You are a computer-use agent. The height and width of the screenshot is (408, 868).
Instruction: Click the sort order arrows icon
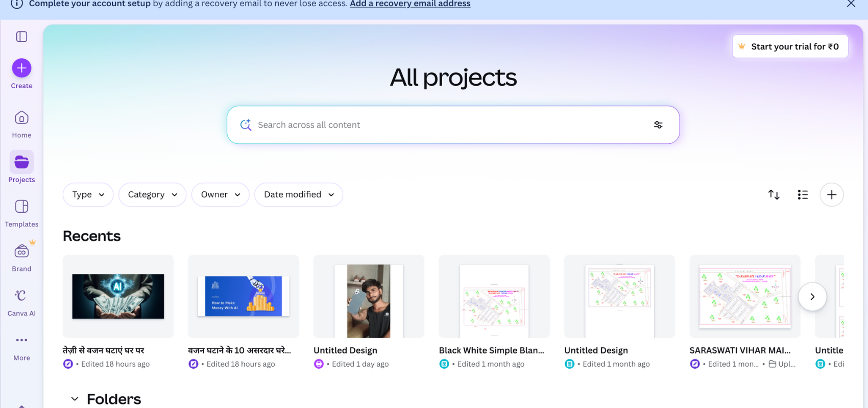tap(774, 195)
